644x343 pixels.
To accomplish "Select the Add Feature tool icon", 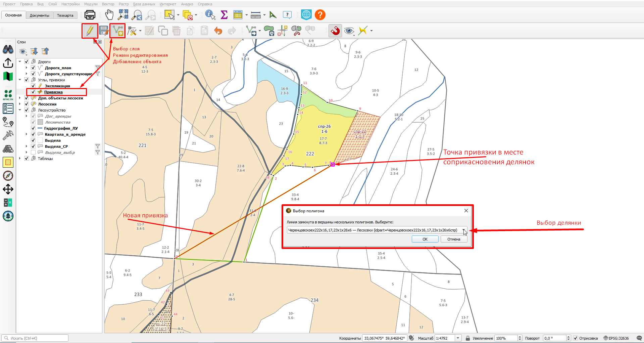I will coord(118,31).
